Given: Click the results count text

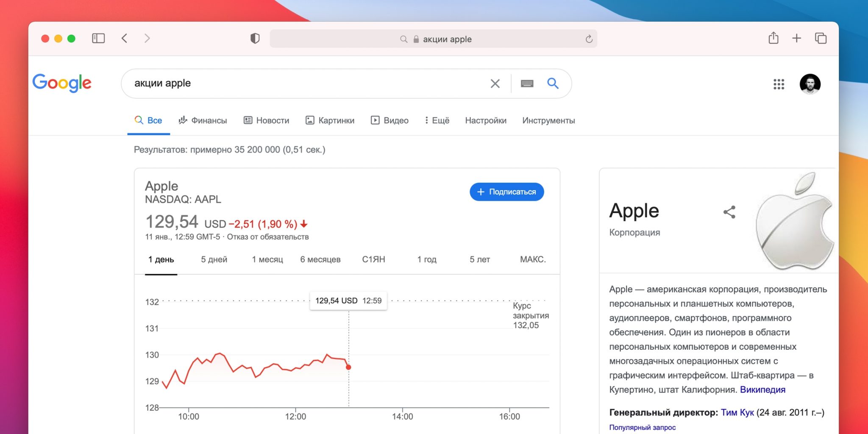Looking at the screenshot, I should (x=230, y=150).
